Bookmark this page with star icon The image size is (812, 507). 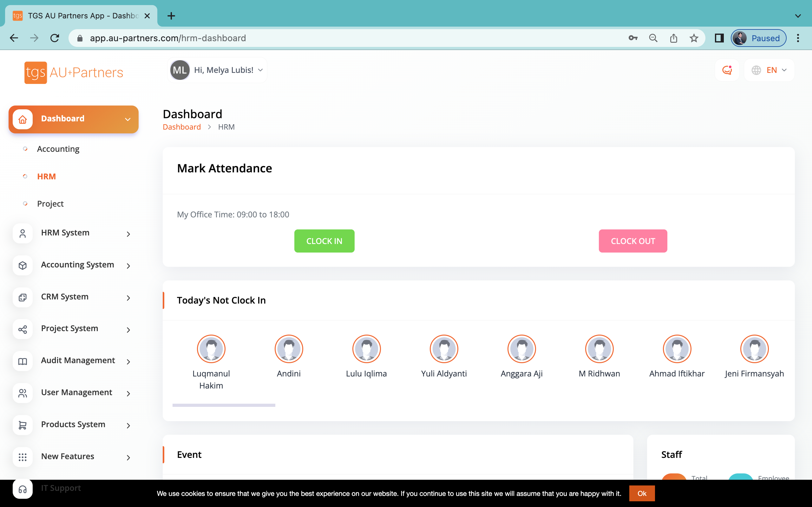(x=694, y=38)
